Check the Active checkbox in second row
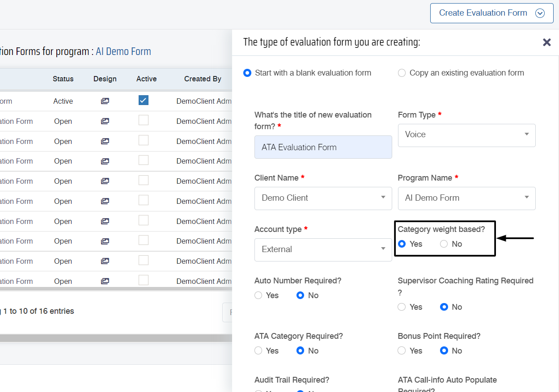Image resolution: width=559 pixels, height=392 pixels. (x=143, y=120)
